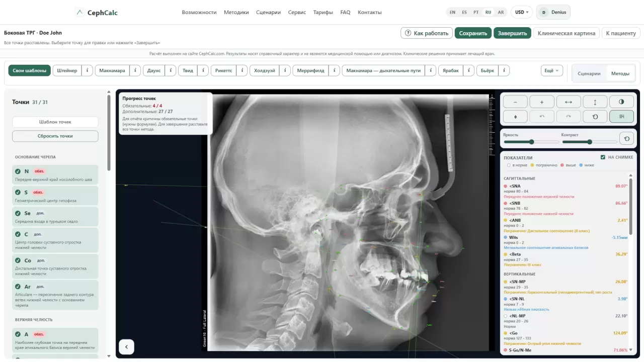Select the Методы toggle option
This screenshot has height=362, width=644.
point(620,73)
